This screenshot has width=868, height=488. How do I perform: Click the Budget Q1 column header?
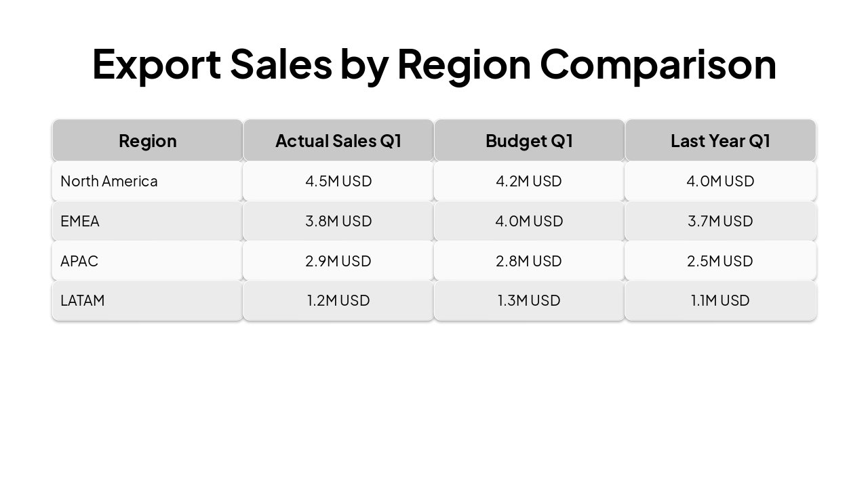pyautogui.click(x=529, y=140)
